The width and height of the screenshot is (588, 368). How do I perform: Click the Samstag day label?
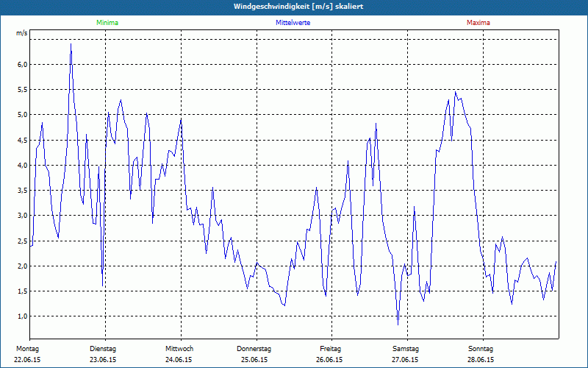(406, 349)
